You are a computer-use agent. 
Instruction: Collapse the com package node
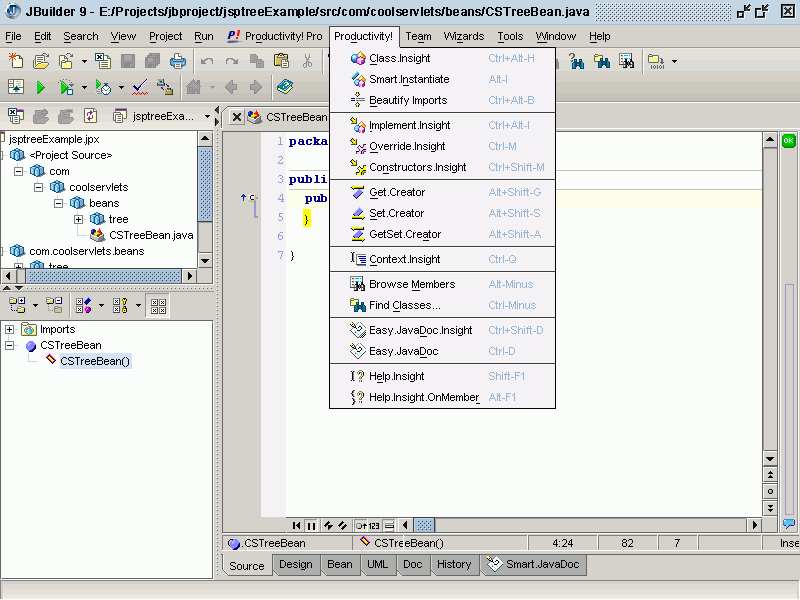18,171
